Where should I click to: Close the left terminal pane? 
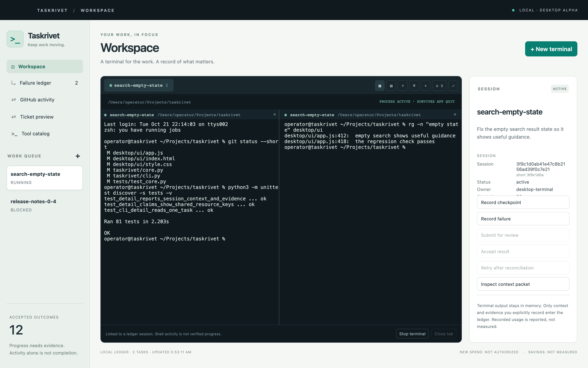pyautogui.click(x=275, y=114)
